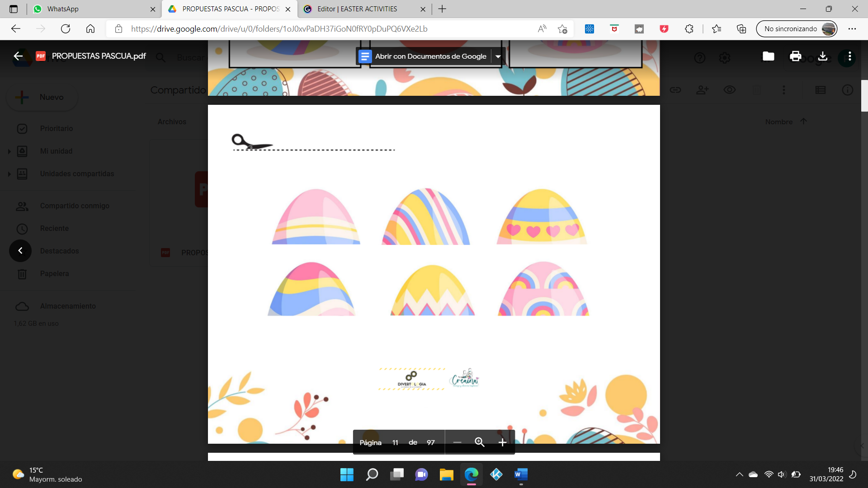
Task: View file details with the info icon
Action: tap(847, 90)
